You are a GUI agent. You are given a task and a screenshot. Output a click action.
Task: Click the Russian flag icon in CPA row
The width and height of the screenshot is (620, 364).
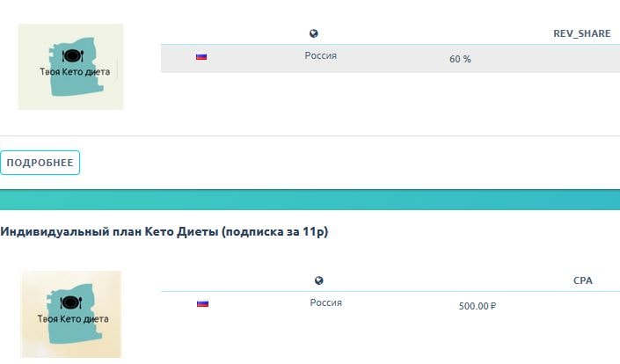tap(203, 304)
